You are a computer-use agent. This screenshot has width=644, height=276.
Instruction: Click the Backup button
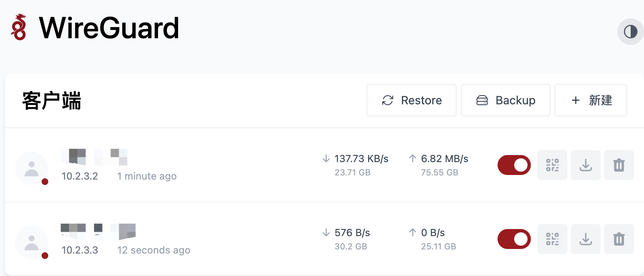505,100
